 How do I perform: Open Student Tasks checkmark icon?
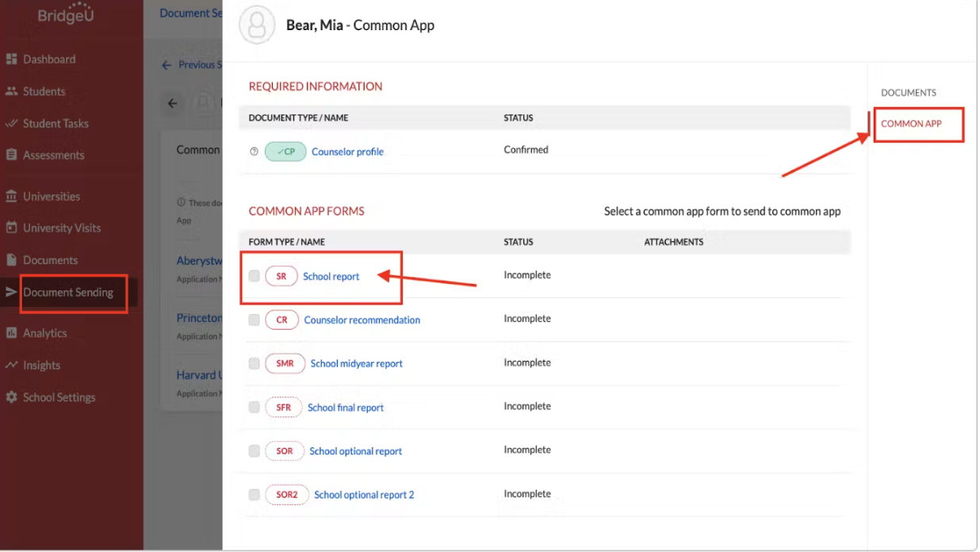[11, 124]
